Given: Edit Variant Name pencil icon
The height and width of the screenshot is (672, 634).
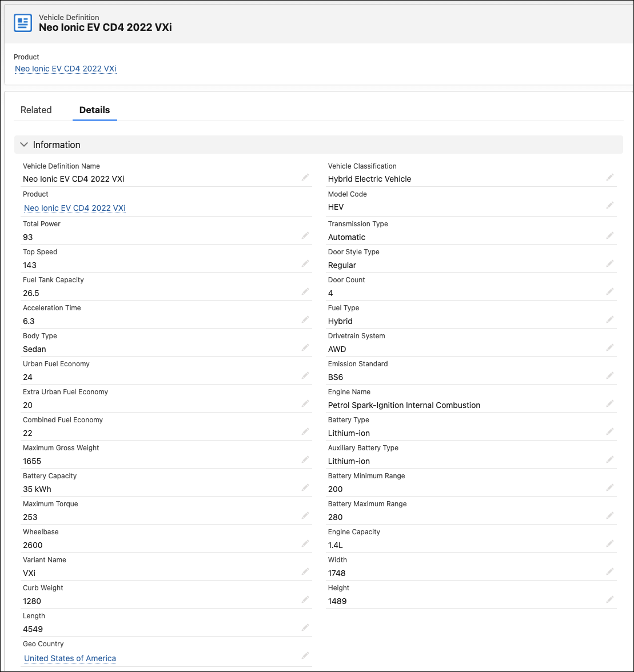Looking at the screenshot, I should coord(305,571).
